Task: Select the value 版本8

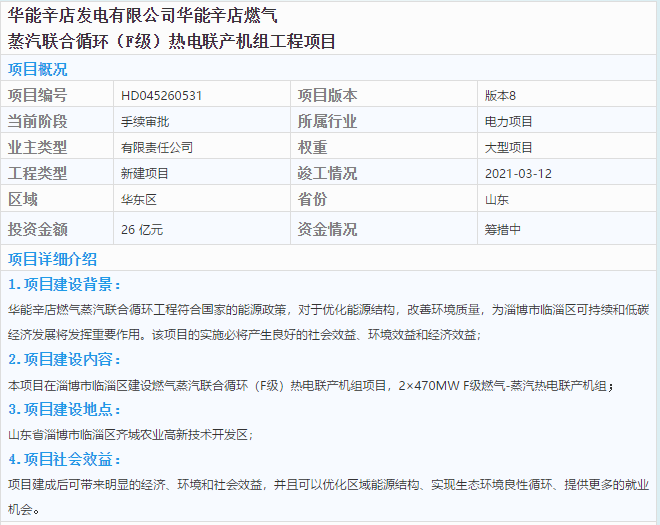Action: [x=500, y=96]
